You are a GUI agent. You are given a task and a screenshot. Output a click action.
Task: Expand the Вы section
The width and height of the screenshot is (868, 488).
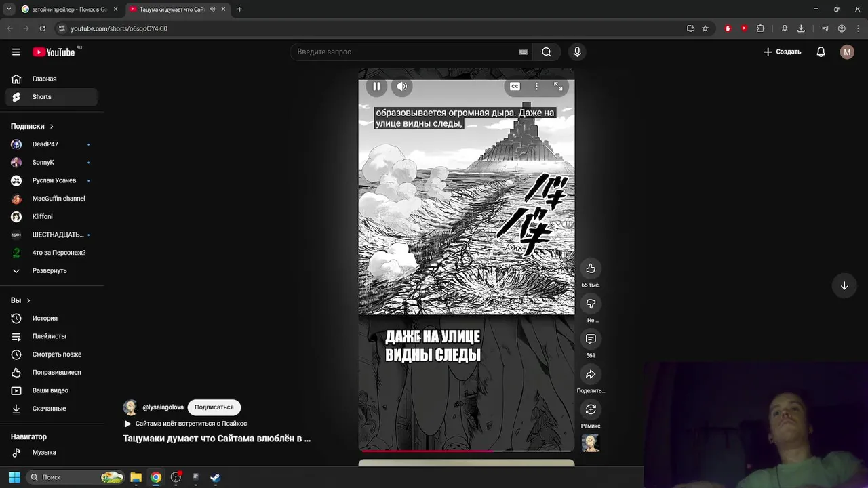tap(20, 300)
